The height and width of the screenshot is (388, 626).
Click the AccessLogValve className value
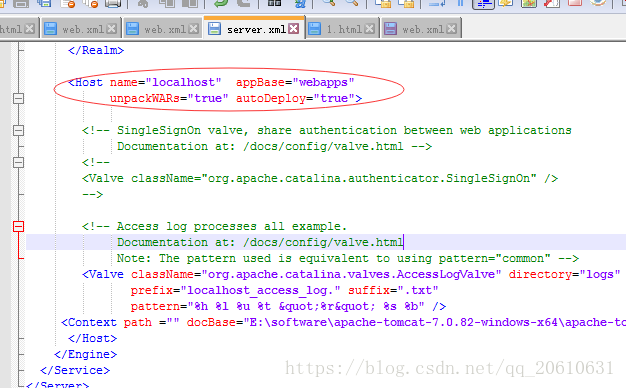pos(351,274)
